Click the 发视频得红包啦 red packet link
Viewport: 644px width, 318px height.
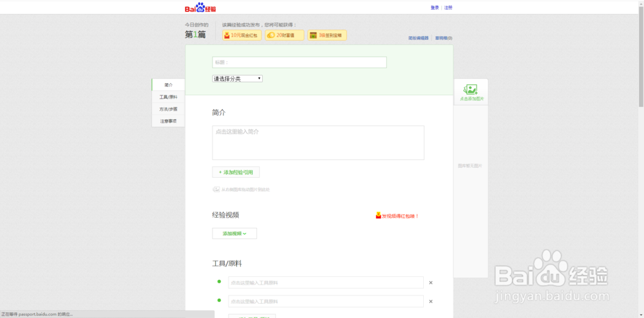(397, 216)
